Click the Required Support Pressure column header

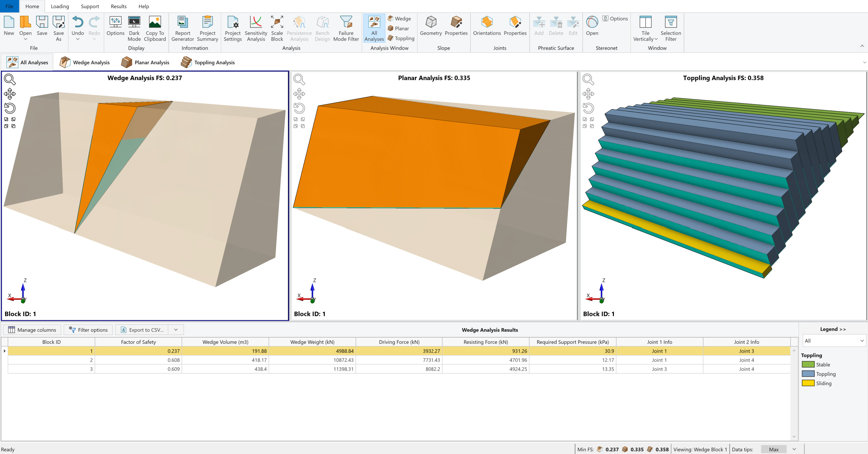pos(573,342)
